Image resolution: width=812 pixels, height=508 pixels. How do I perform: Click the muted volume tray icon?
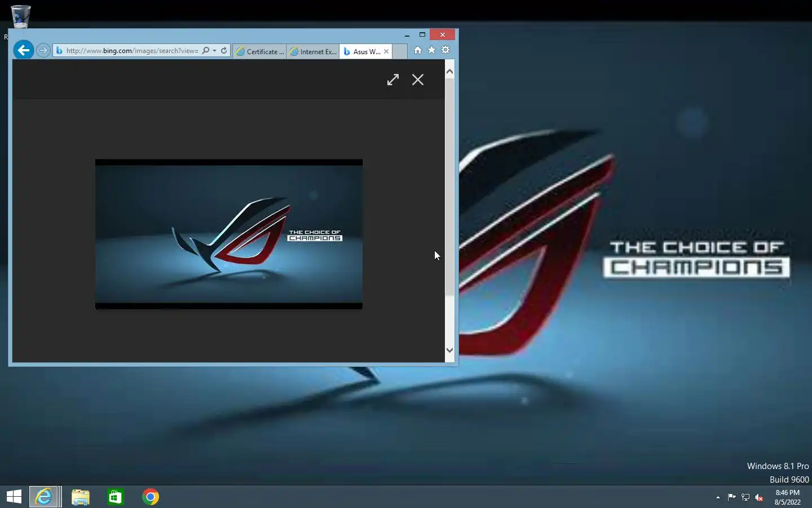tap(759, 497)
